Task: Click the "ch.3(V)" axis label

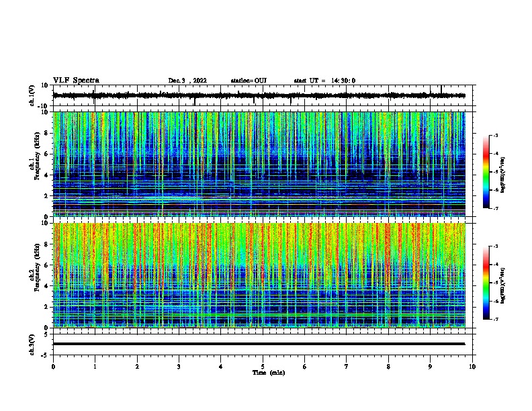Action: (x=32, y=345)
